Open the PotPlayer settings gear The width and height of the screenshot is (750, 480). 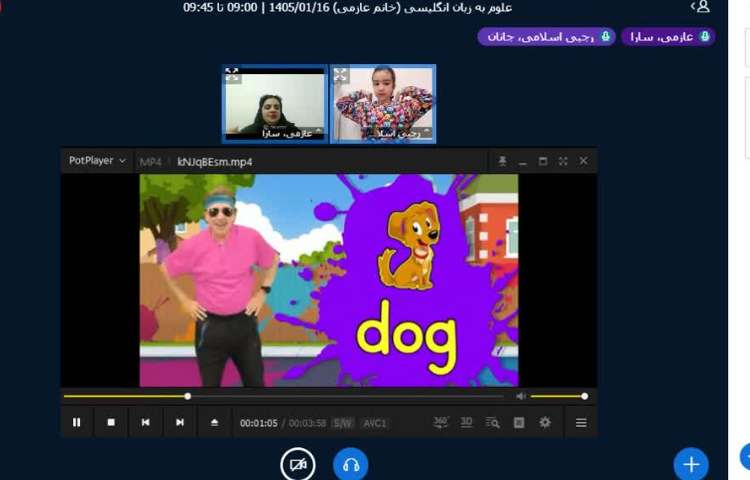[545, 422]
